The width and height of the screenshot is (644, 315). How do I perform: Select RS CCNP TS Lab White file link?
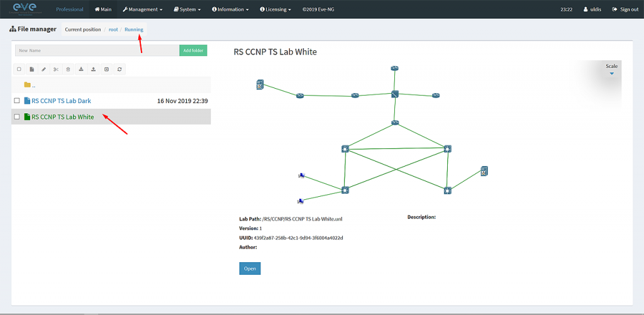63,117
